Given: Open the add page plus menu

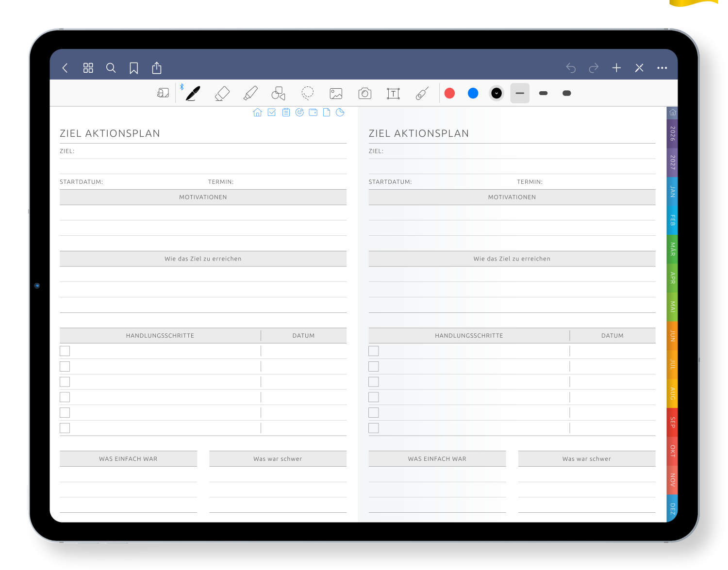Looking at the screenshot, I should coord(616,68).
